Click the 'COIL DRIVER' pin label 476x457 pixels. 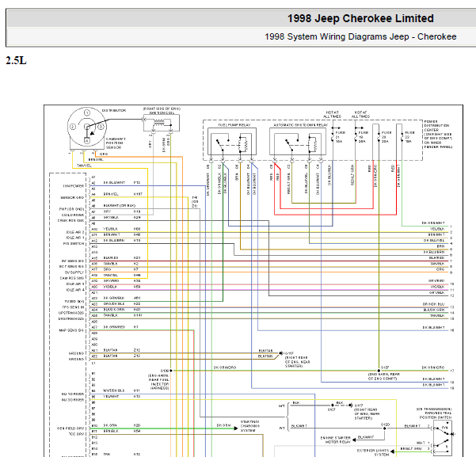(73, 215)
